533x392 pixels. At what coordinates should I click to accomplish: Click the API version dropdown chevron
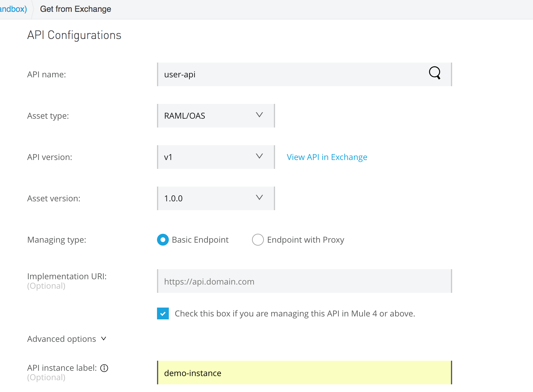(259, 156)
